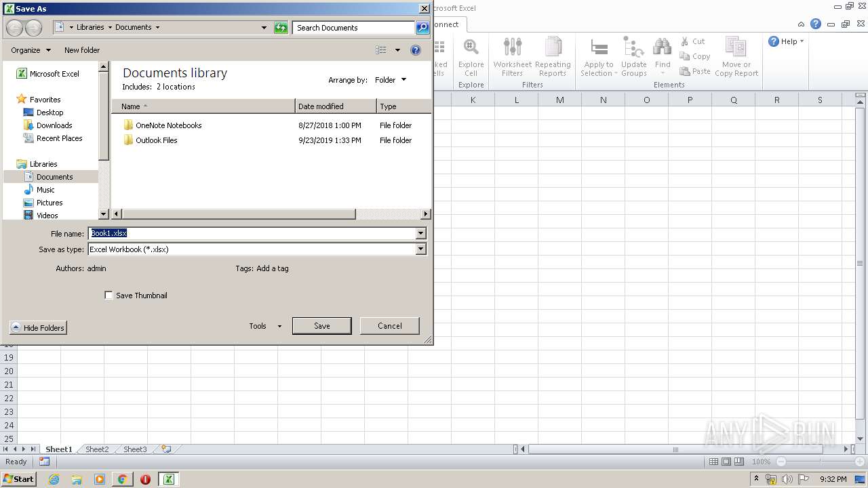Open Chrome from the taskbar
The image size is (868, 488).
point(122,479)
